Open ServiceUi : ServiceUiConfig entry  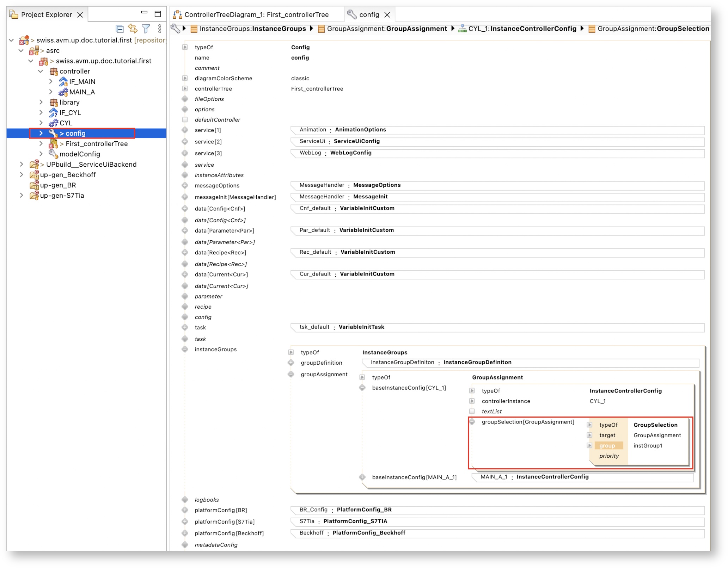pyautogui.click(x=497, y=141)
